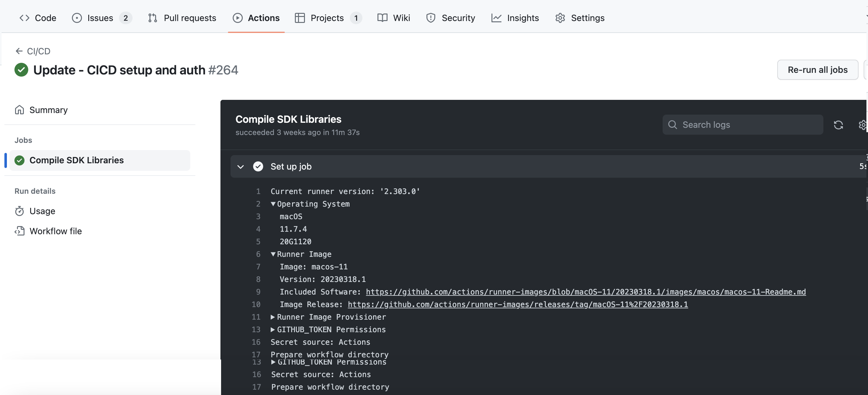The image size is (868, 395).
Task: Click Re-run all jobs
Action: [818, 70]
